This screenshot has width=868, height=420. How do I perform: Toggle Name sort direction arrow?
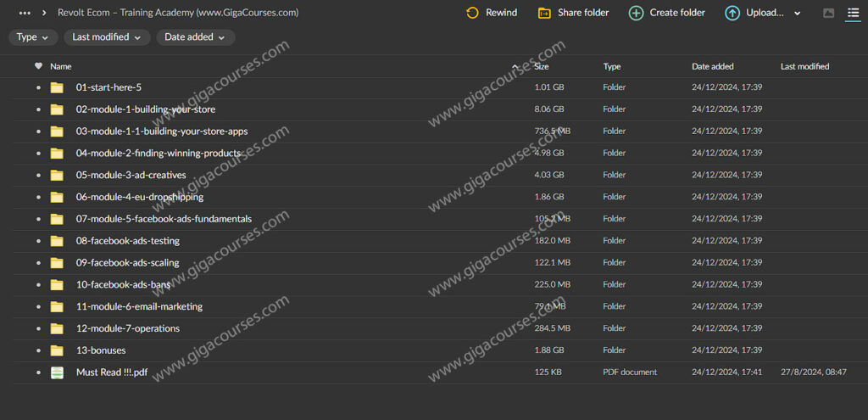tap(515, 66)
